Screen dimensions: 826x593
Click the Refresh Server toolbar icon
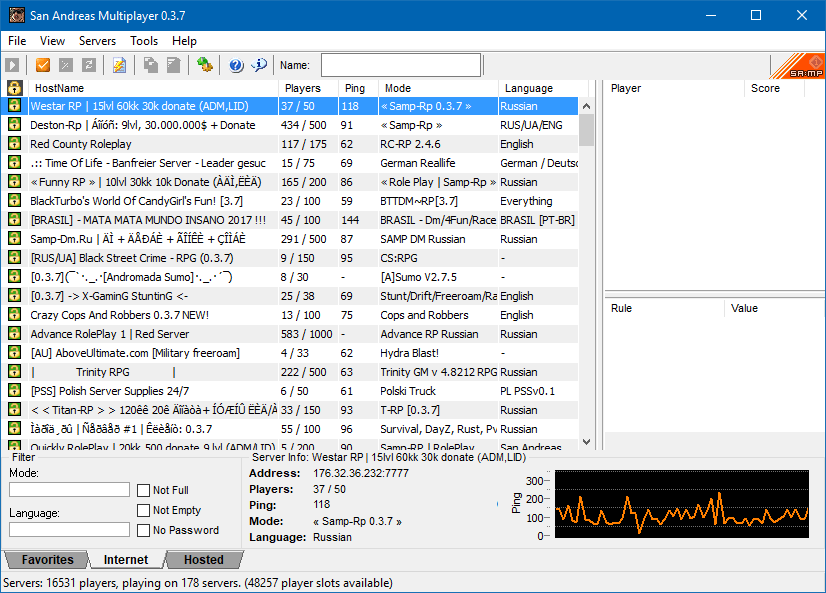(x=88, y=65)
